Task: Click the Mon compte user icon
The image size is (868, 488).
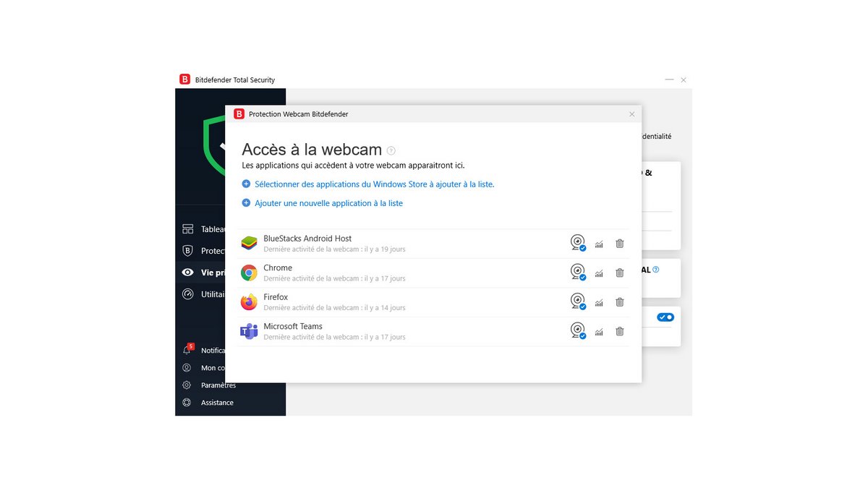Action: (187, 368)
